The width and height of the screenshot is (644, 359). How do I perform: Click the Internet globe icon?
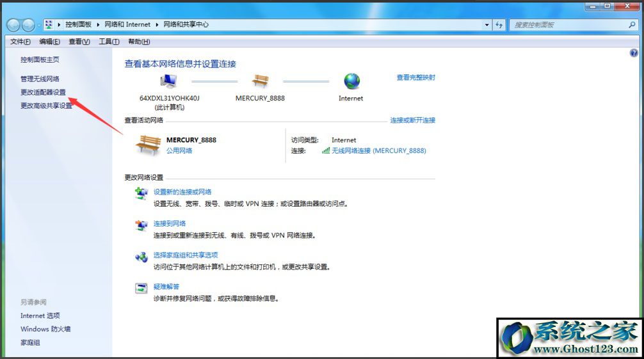351,81
